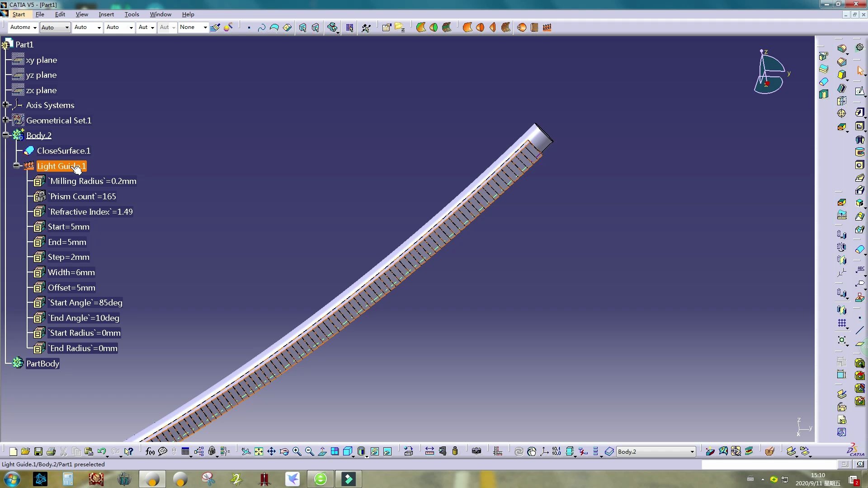Collapse the Body.2 node

[5, 135]
